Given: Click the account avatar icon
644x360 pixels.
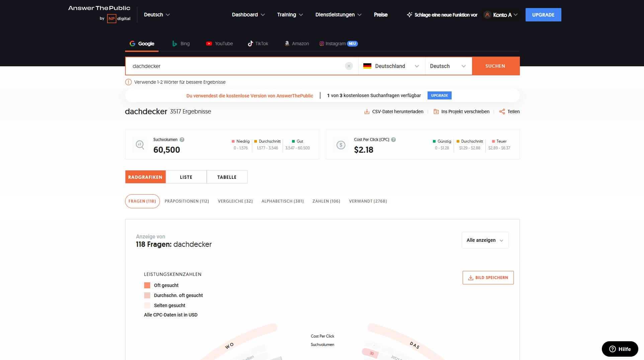Looking at the screenshot, I should tap(487, 15).
